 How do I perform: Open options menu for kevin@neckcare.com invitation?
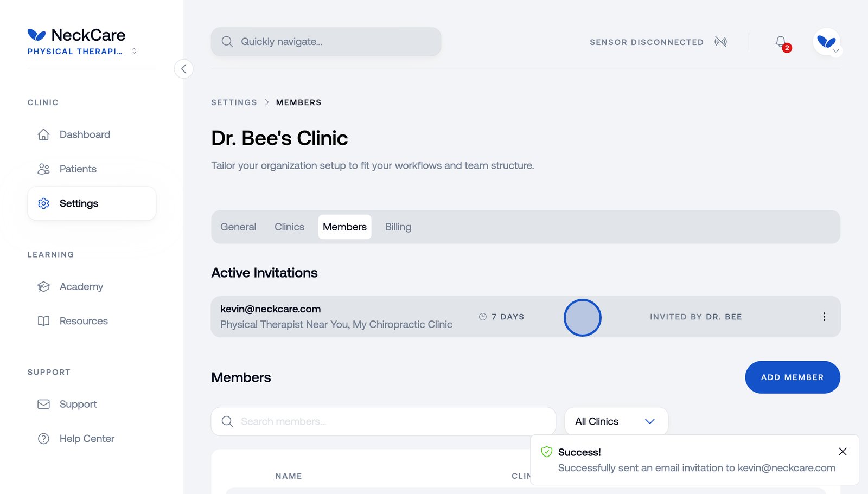click(825, 317)
